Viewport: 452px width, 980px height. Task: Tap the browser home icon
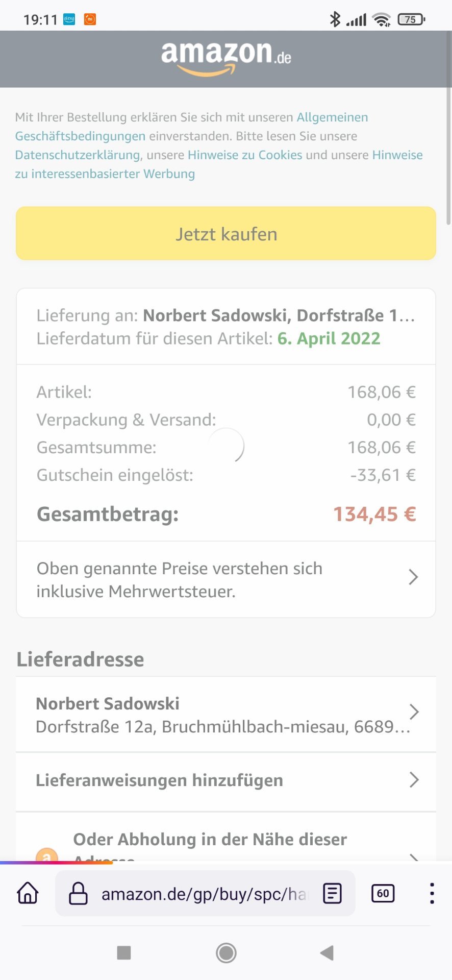click(x=28, y=893)
